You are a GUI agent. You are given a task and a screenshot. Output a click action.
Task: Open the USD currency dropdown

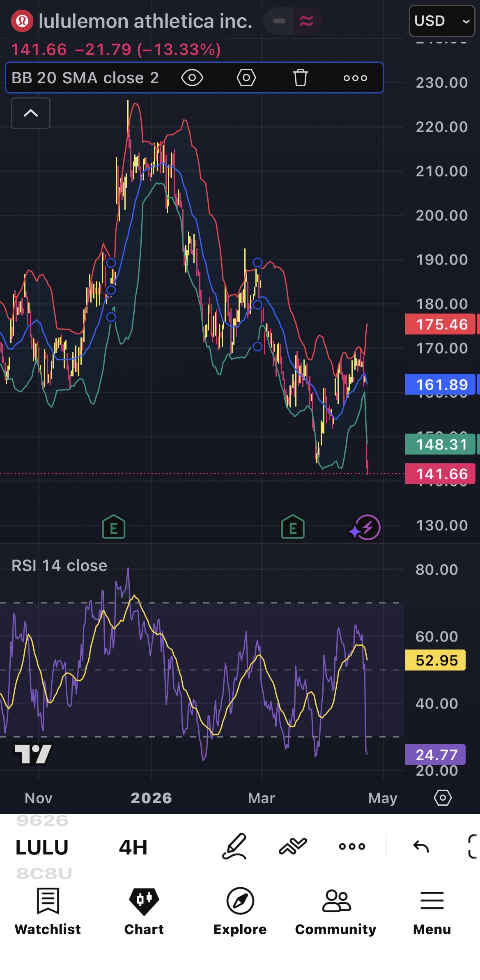click(442, 21)
